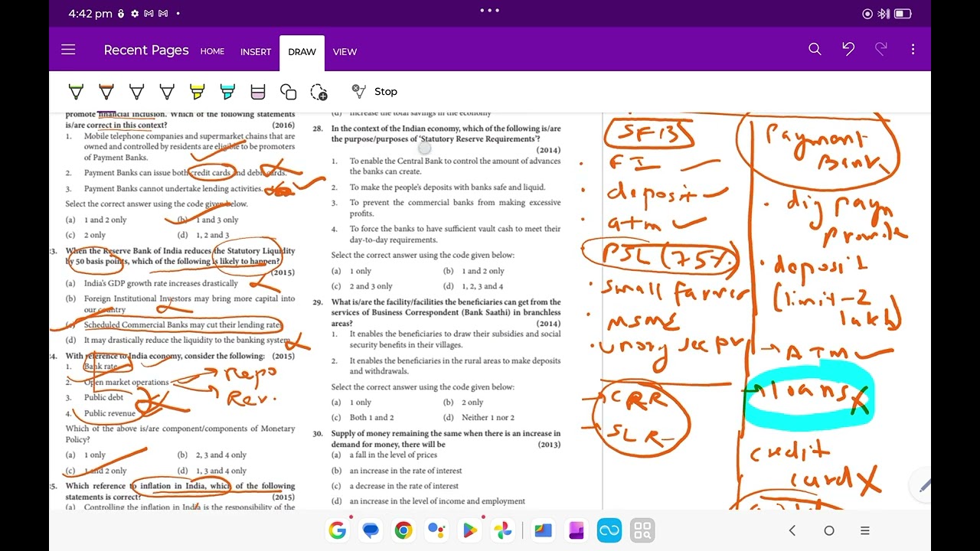Open Play Store from the dock
Viewport: 980px width, 551px height.
[469, 530]
